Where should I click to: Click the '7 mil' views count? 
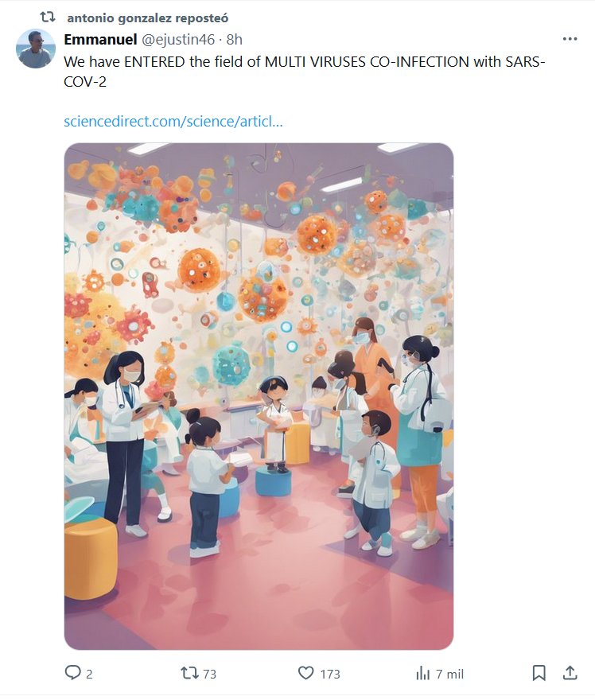click(x=450, y=674)
